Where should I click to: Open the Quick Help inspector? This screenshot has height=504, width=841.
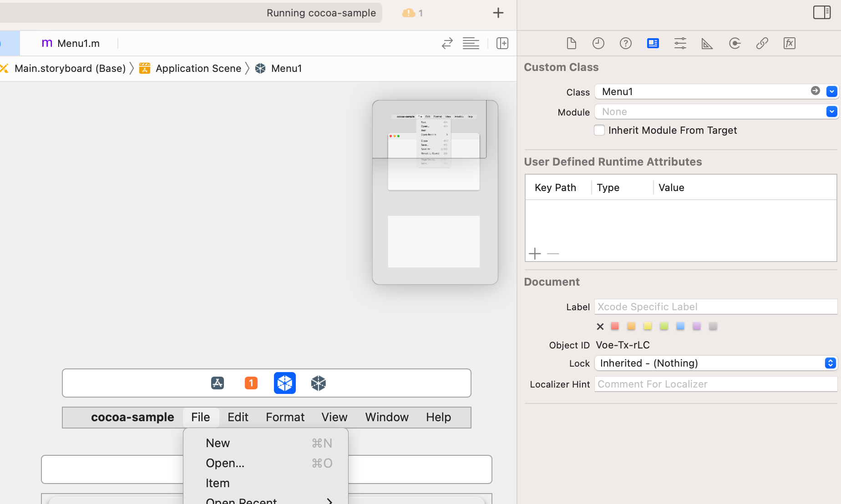(x=625, y=43)
